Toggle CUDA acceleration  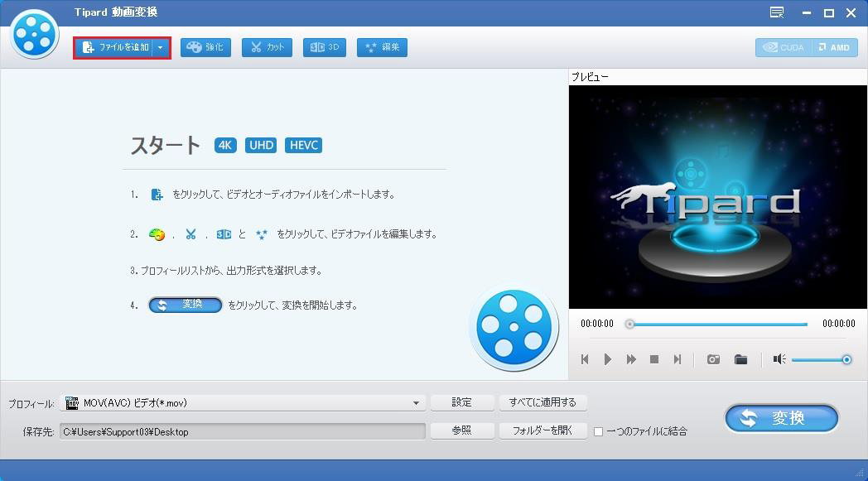pyautogui.click(x=784, y=47)
